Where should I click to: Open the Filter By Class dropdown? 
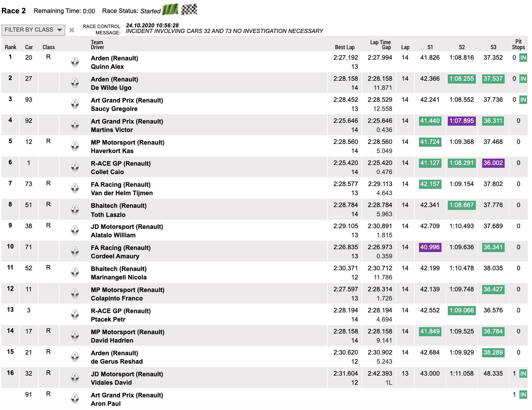33,30
